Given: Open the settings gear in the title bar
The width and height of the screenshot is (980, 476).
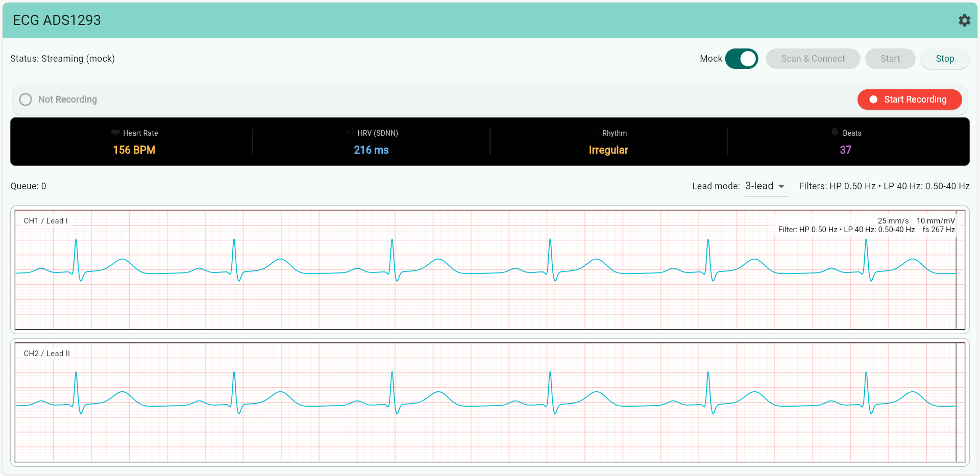Looking at the screenshot, I should (x=965, y=20).
